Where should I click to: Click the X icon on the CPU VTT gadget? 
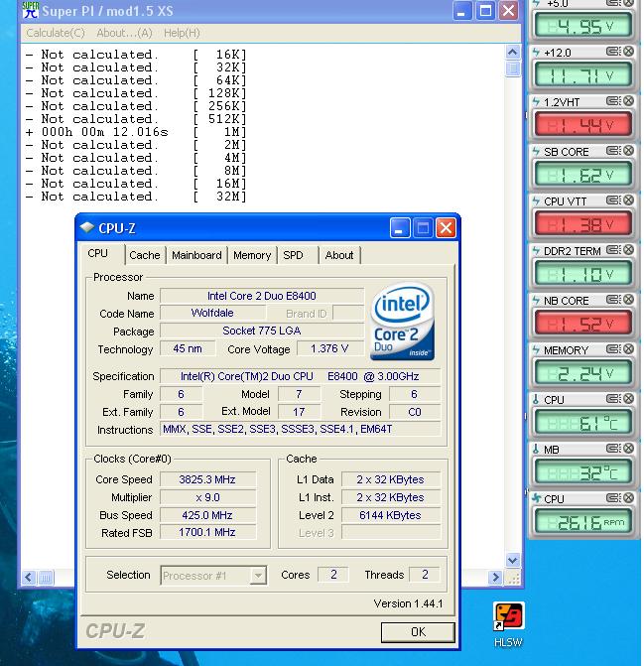click(x=629, y=200)
